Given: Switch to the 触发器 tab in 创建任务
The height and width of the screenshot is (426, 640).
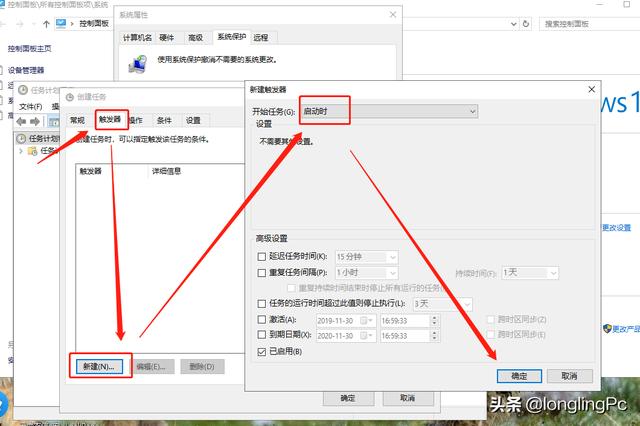Looking at the screenshot, I should point(110,120).
